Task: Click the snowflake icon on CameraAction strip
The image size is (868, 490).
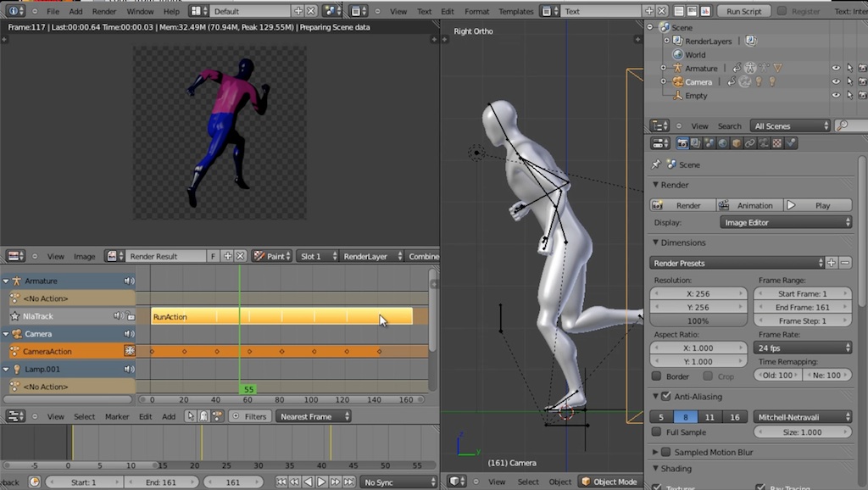Action: coord(128,351)
